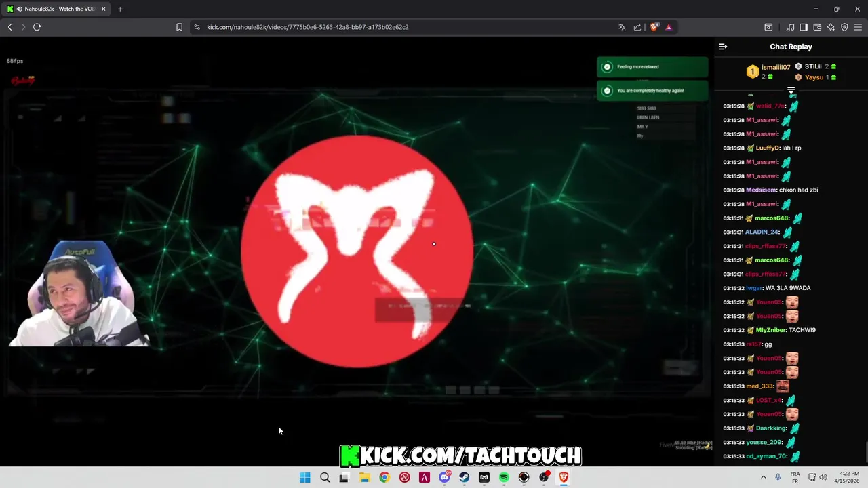Click the microphone tray icon

[x=778, y=477]
